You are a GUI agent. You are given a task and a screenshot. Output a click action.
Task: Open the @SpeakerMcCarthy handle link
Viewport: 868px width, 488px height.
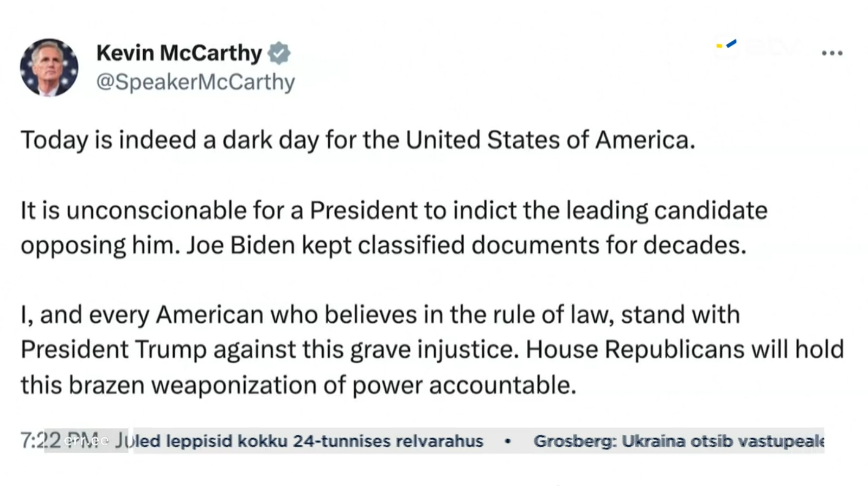pyautogui.click(x=195, y=82)
